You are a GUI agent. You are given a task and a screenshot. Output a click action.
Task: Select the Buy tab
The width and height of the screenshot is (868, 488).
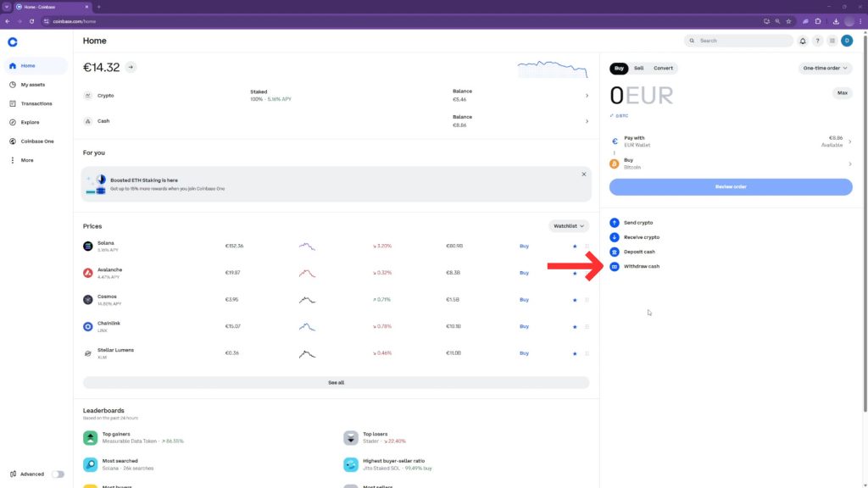[x=619, y=68]
